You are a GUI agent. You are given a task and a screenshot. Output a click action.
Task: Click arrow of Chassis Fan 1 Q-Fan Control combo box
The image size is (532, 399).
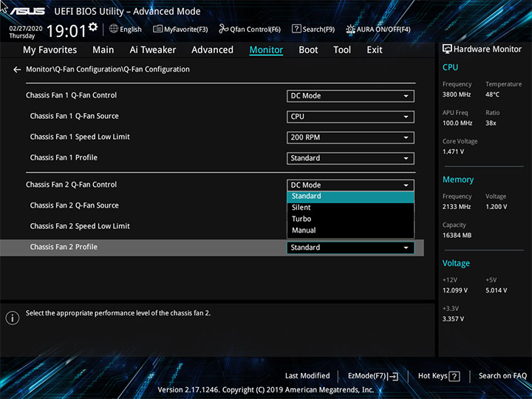coord(406,96)
